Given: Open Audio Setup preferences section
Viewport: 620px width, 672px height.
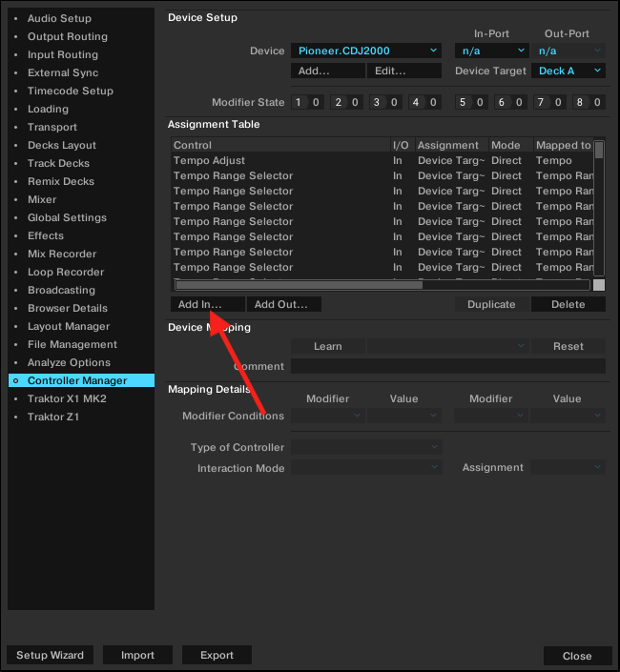Looking at the screenshot, I should pos(59,18).
